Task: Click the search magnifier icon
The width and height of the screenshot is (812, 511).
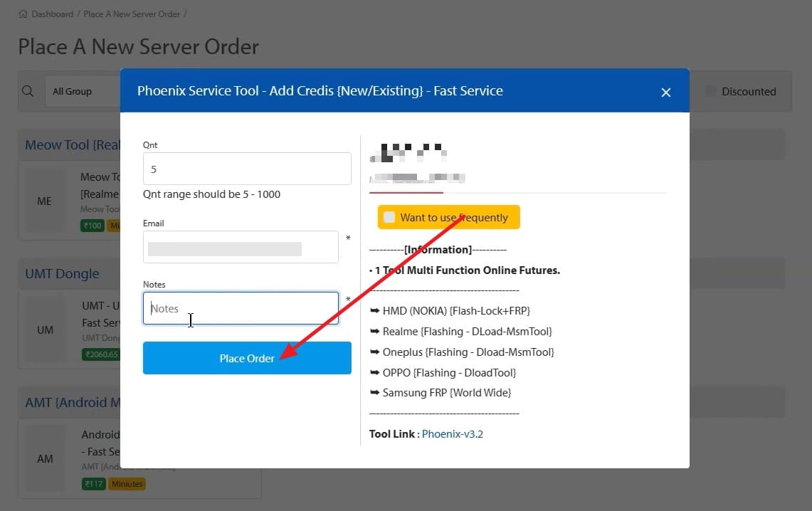Action: pyautogui.click(x=28, y=91)
